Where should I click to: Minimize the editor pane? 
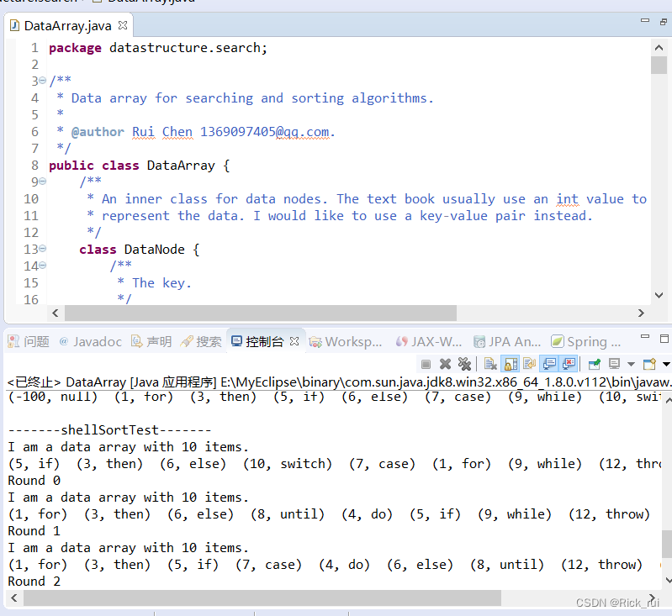(x=645, y=20)
